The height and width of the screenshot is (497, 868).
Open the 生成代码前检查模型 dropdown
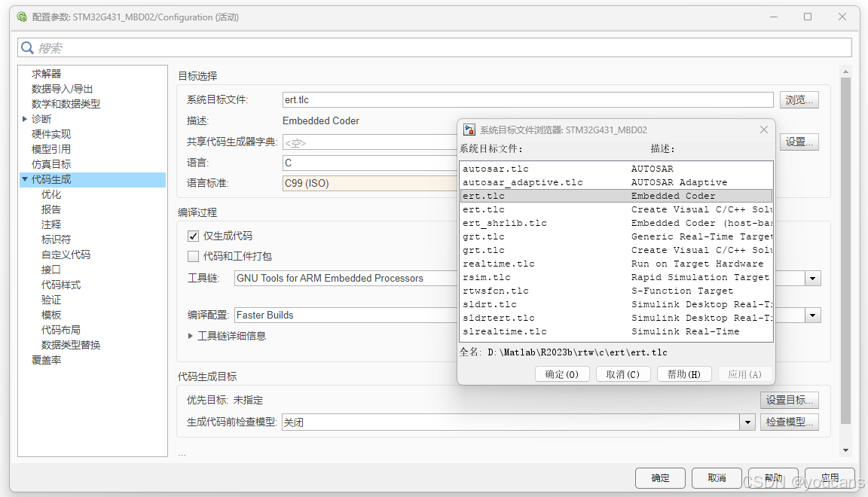747,422
